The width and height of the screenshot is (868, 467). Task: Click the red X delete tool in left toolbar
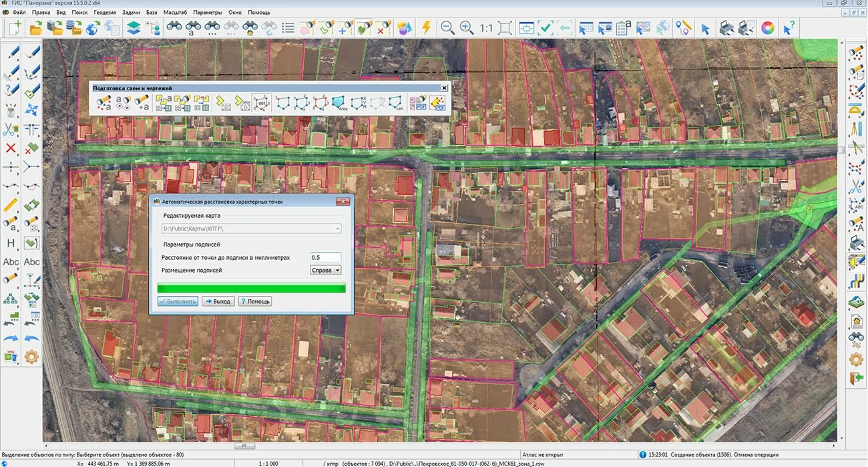pos(11,148)
